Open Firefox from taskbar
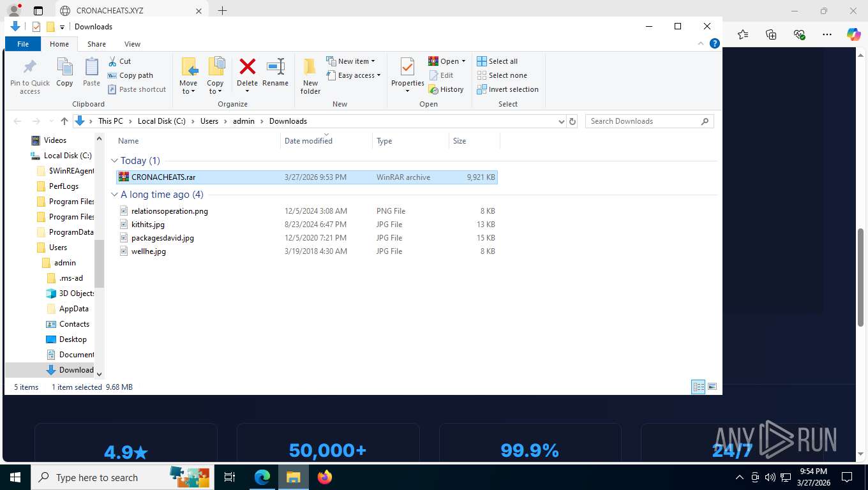Viewport: 868px width, 490px height. [x=325, y=477]
